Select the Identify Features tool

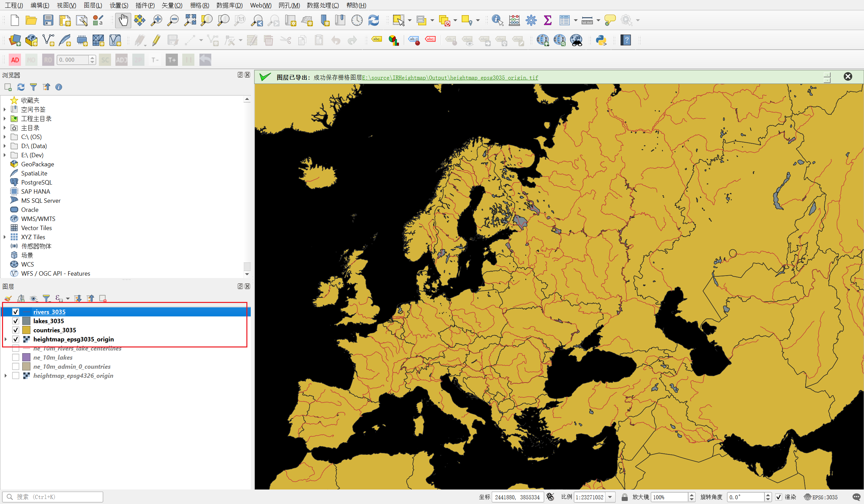tap(497, 20)
